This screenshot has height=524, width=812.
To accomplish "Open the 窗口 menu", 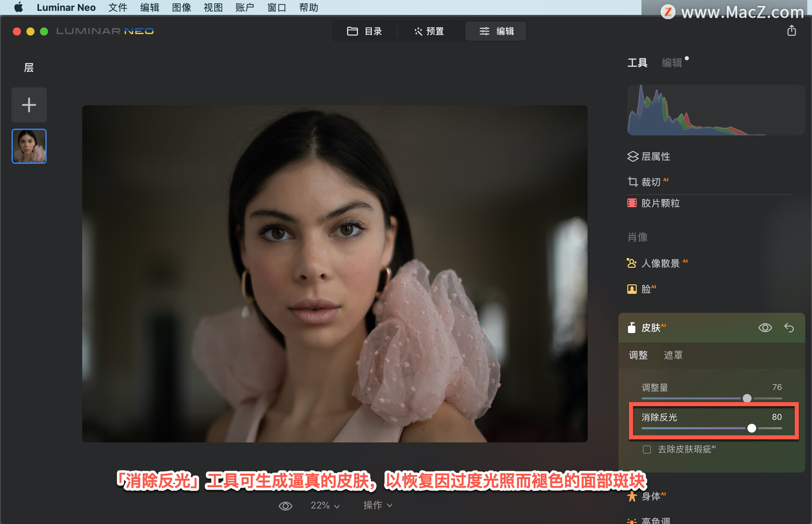I will tap(277, 7).
